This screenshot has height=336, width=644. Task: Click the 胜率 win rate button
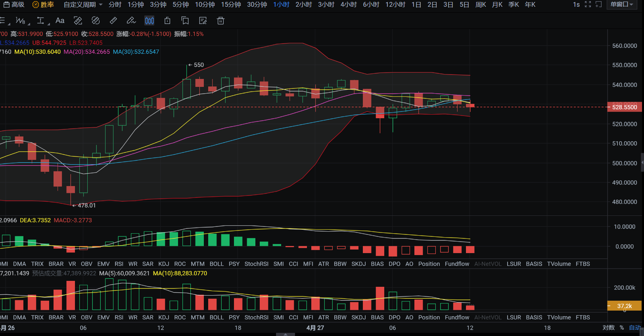coord(43,4)
